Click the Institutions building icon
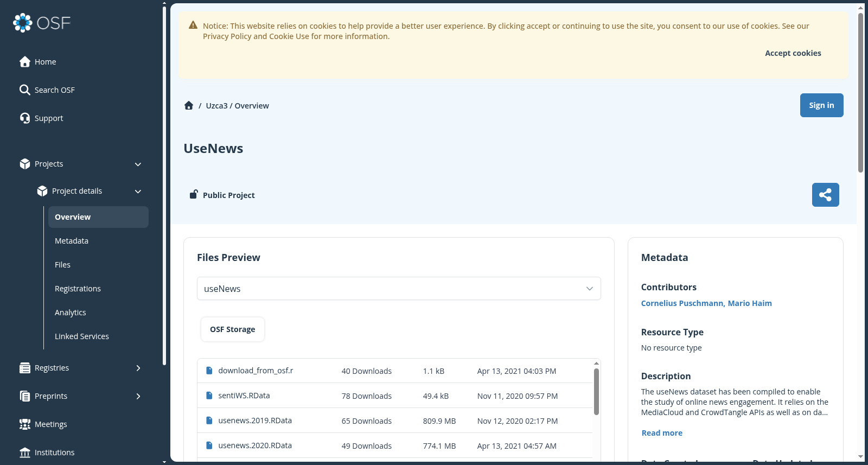 click(x=25, y=453)
